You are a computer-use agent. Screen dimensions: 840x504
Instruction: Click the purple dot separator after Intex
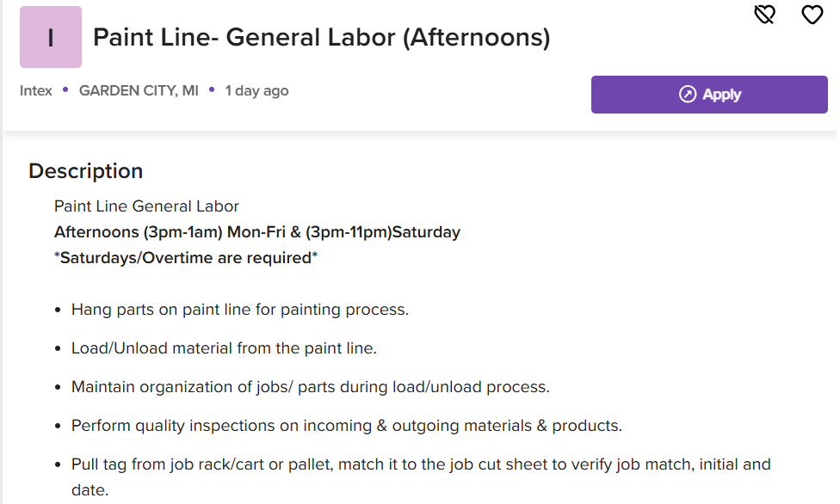pyautogui.click(x=65, y=89)
